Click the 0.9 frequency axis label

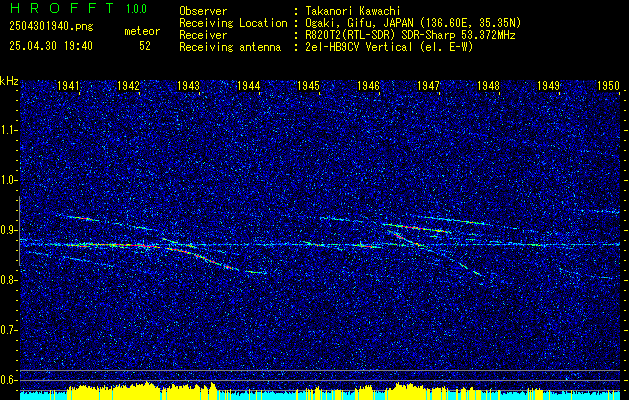[x=9, y=230]
